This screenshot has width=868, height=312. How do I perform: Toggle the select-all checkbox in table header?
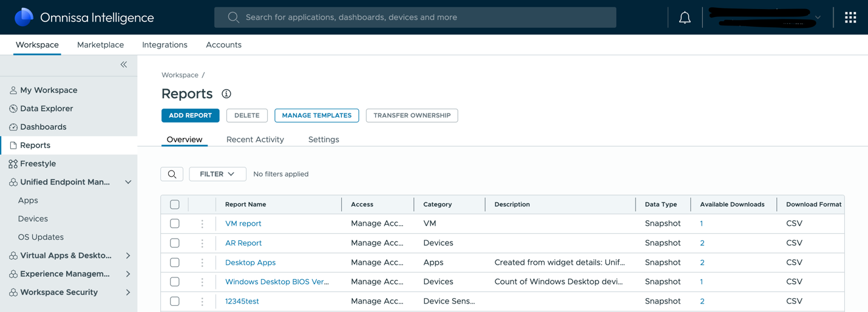coord(175,205)
